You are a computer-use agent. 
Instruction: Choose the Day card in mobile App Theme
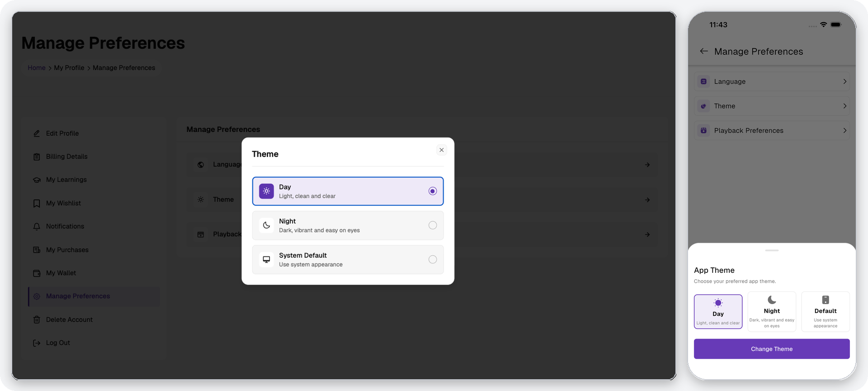[x=718, y=312]
